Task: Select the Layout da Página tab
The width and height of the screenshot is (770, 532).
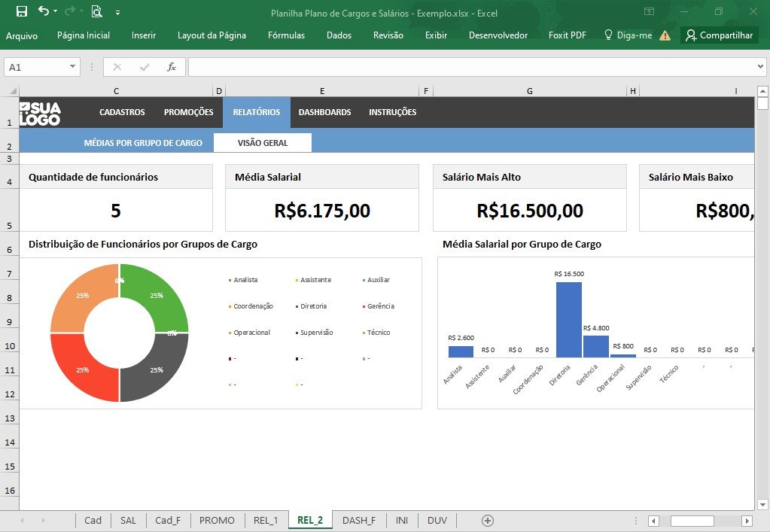Action: pyautogui.click(x=212, y=35)
